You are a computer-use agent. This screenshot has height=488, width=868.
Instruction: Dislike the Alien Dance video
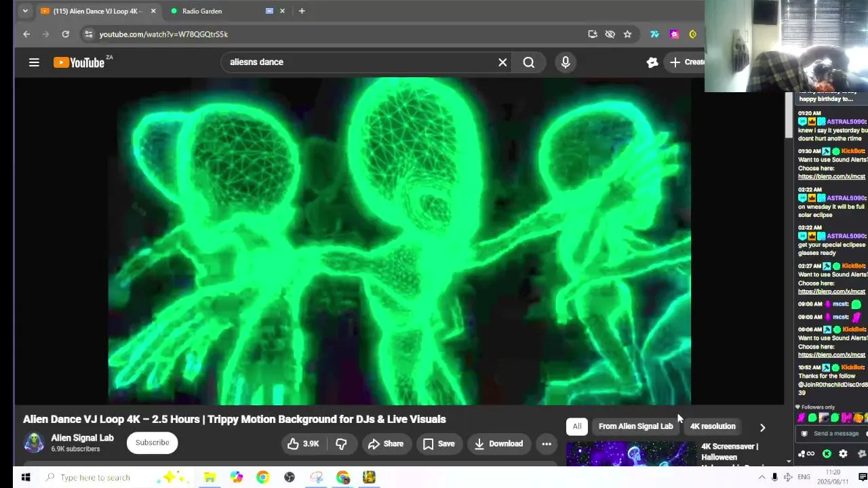click(x=341, y=444)
